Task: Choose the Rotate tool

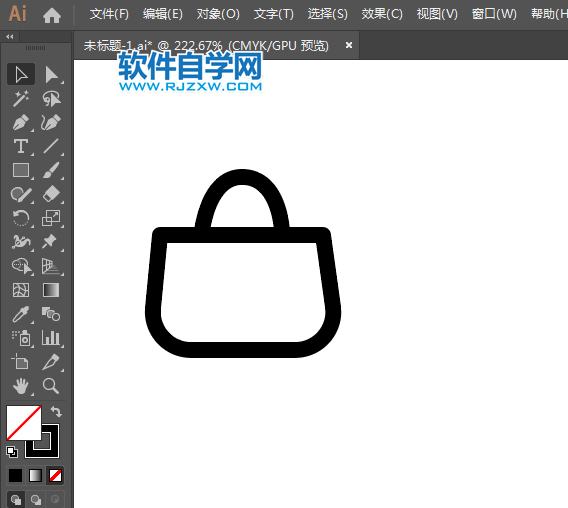Action: (21, 218)
